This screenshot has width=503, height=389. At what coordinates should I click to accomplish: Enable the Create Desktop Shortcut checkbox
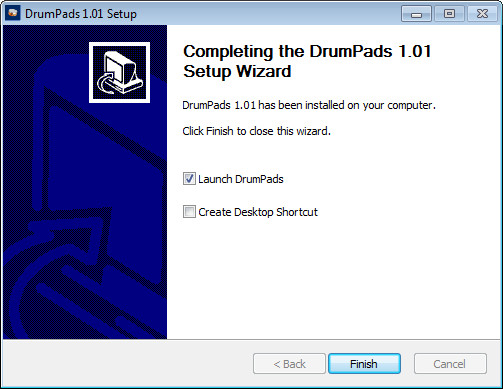[189, 212]
